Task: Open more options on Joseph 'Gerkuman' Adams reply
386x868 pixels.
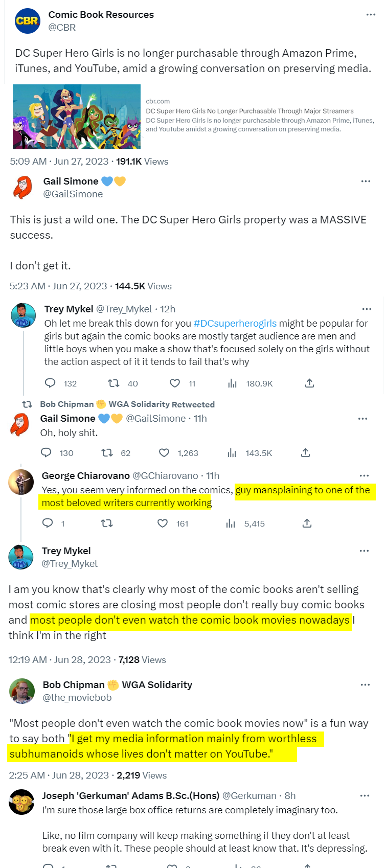Action: point(365,796)
